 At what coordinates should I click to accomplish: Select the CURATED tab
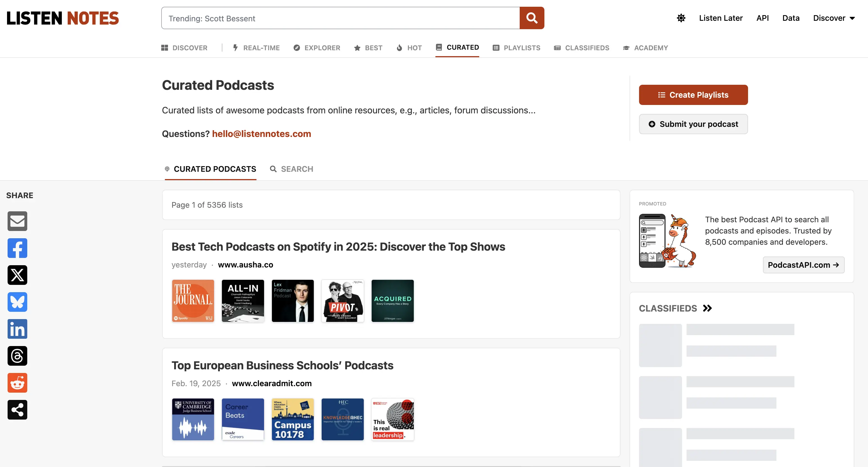click(457, 47)
